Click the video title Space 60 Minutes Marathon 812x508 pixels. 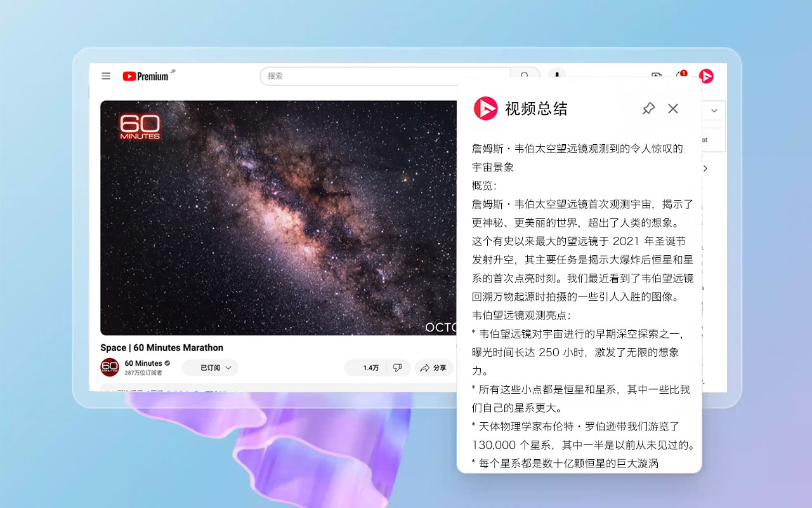161,348
